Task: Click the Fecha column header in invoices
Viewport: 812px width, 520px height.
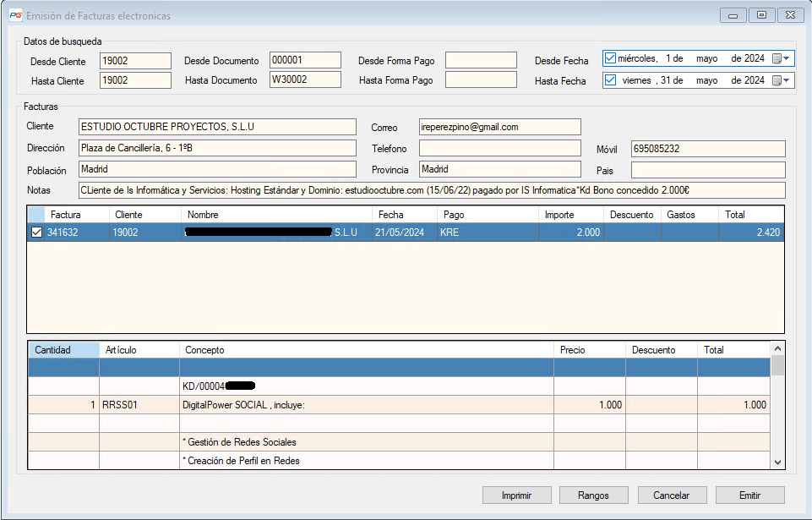Action: 405,215
